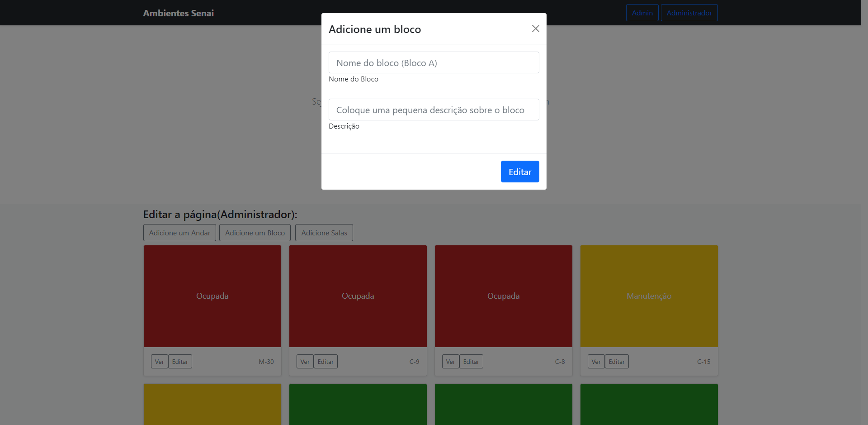
Task: Close the Adicione um bloco modal
Action: tap(535, 29)
